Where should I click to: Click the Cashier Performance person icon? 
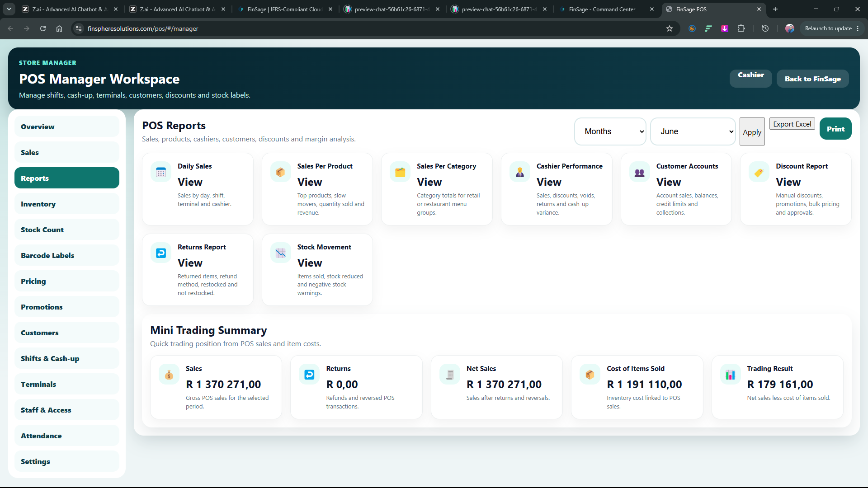click(520, 172)
